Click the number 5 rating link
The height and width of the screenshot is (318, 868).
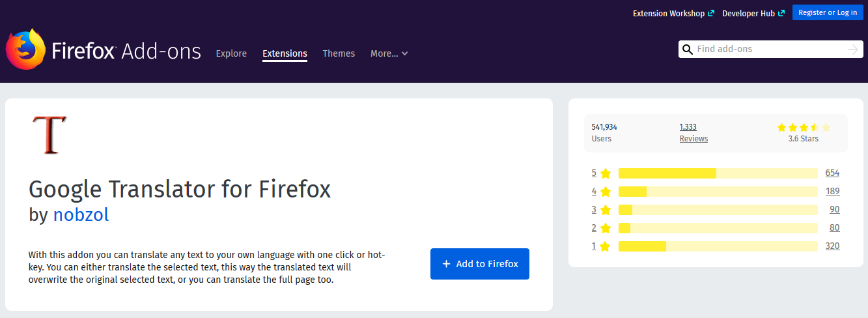pos(594,173)
